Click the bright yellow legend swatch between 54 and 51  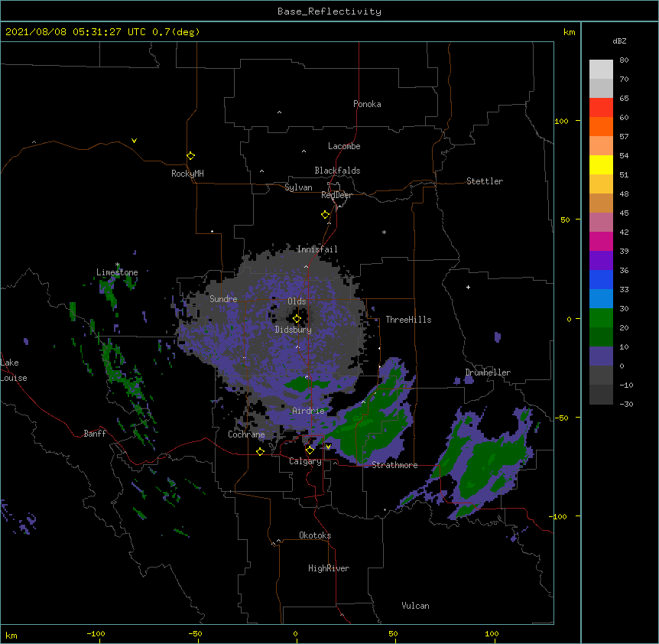[x=601, y=164]
